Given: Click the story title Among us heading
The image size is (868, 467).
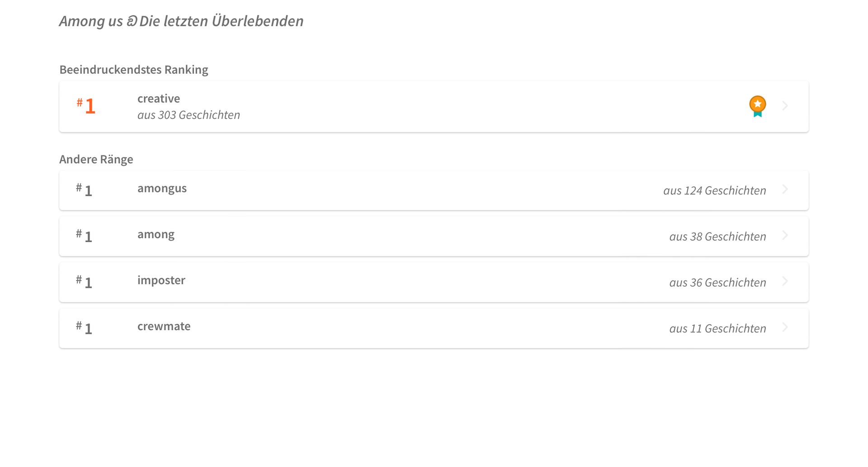Looking at the screenshot, I should tap(181, 21).
